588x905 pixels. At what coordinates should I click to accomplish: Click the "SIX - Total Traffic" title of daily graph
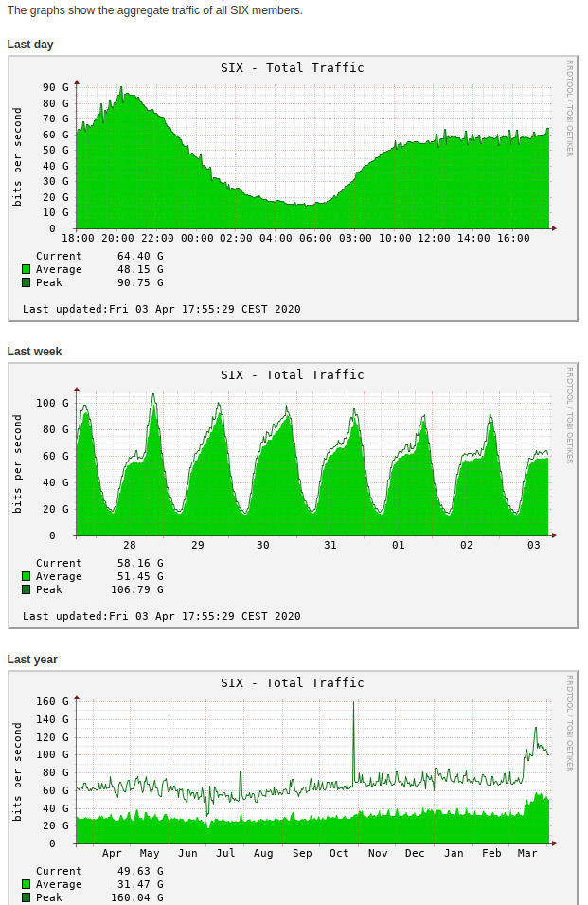click(292, 67)
